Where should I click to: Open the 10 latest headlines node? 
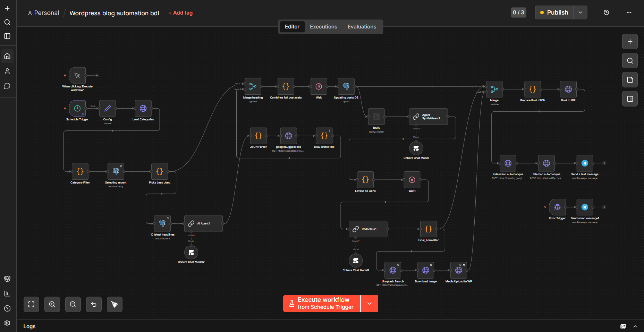162,223
